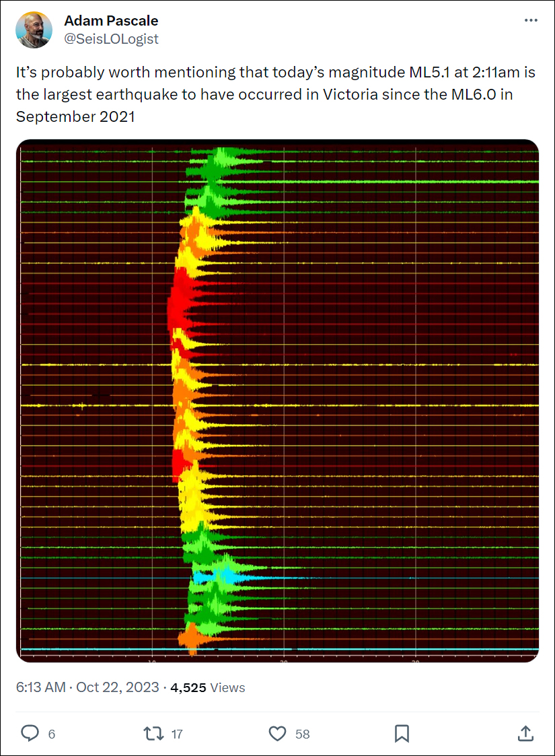The image size is (555, 756).
Task: Open the Adam Pascale display name
Action: tap(111, 21)
